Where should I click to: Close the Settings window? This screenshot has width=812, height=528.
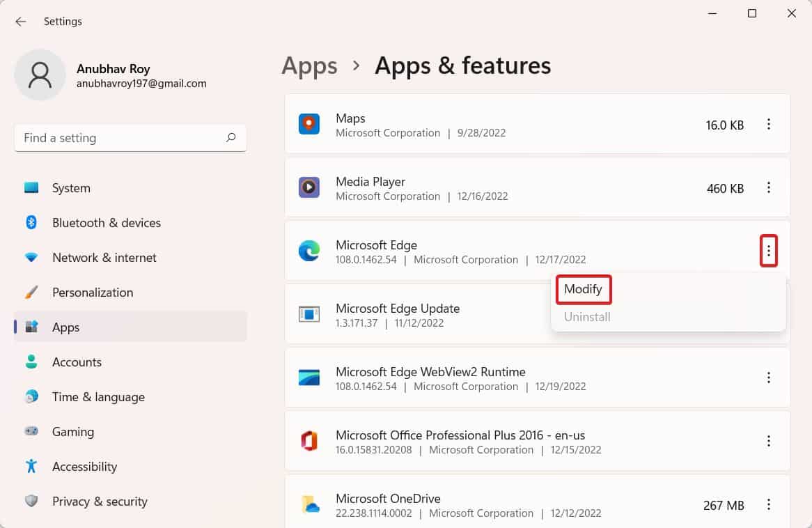(x=791, y=13)
